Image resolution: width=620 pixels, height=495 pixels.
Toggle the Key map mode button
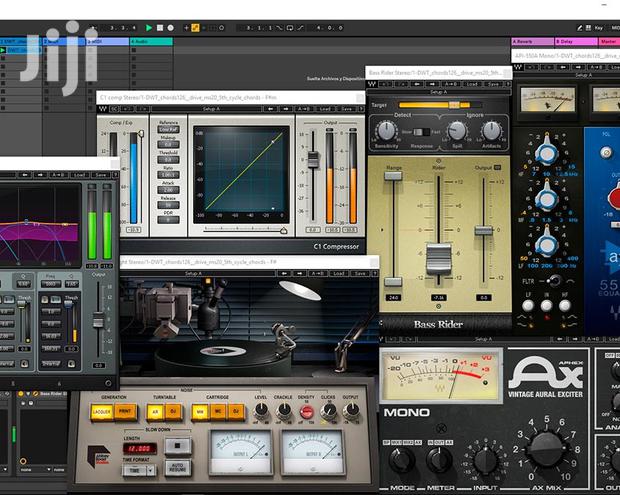[x=599, y=28]
